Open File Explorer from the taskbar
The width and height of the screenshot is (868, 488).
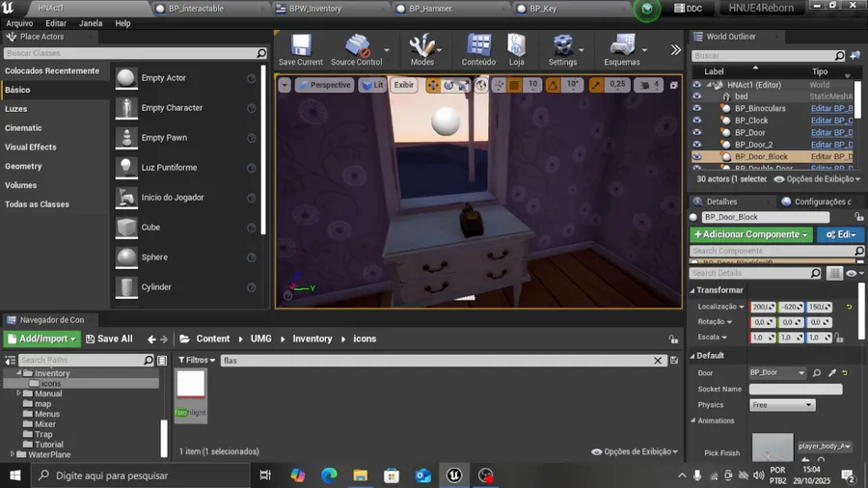click(x=361, y=475)
